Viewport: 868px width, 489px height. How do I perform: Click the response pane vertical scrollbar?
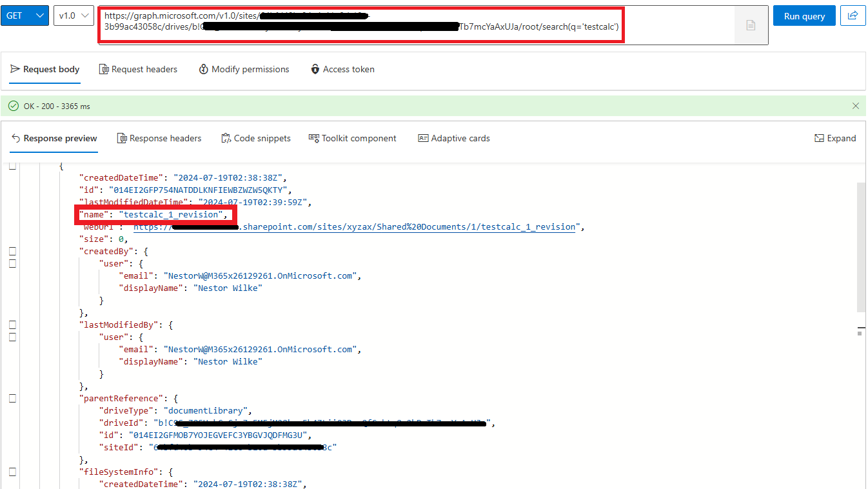point(860,246)
